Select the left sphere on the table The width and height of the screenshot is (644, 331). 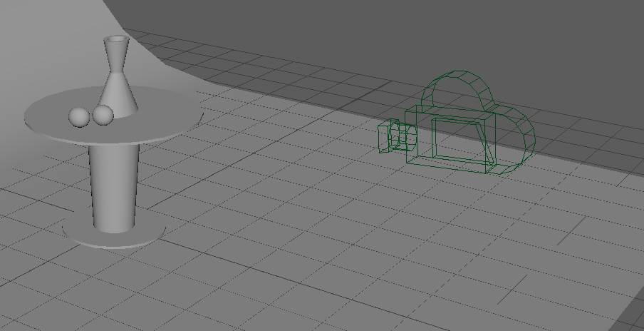(x=78, y=117)
